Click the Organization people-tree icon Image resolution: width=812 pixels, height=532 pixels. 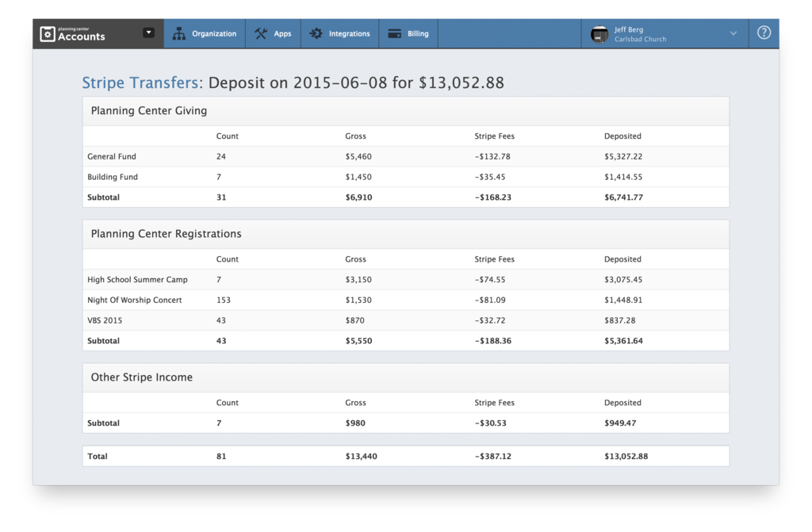(179, 33)
